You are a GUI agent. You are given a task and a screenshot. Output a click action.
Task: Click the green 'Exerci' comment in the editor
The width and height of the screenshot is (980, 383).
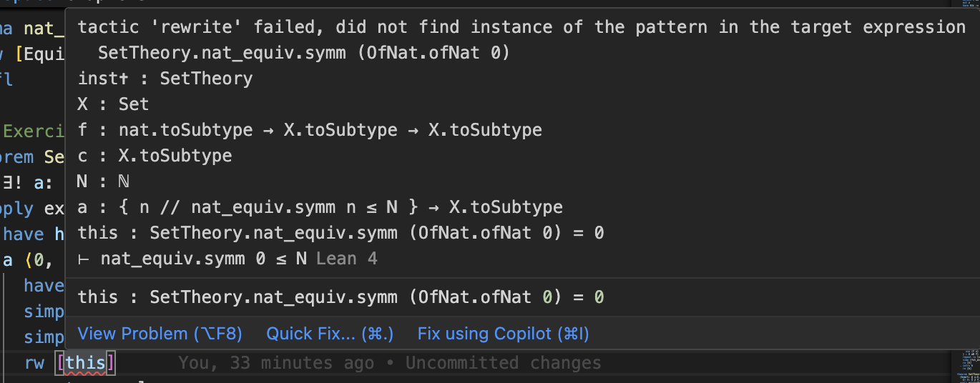(34, 131)
